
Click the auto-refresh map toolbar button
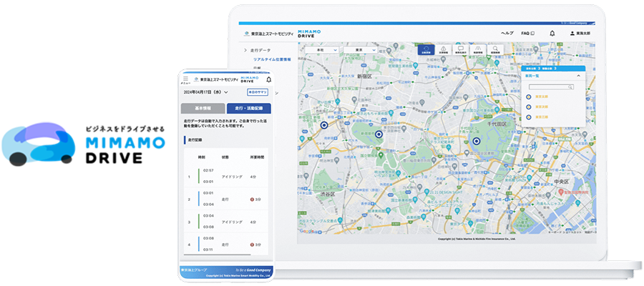[x=426, y=50]
